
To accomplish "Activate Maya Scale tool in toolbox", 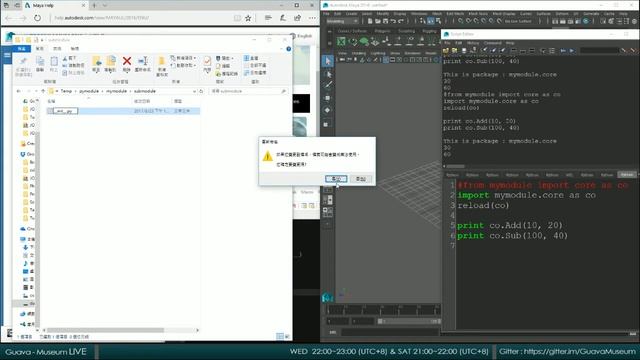I will click(327, 124).
